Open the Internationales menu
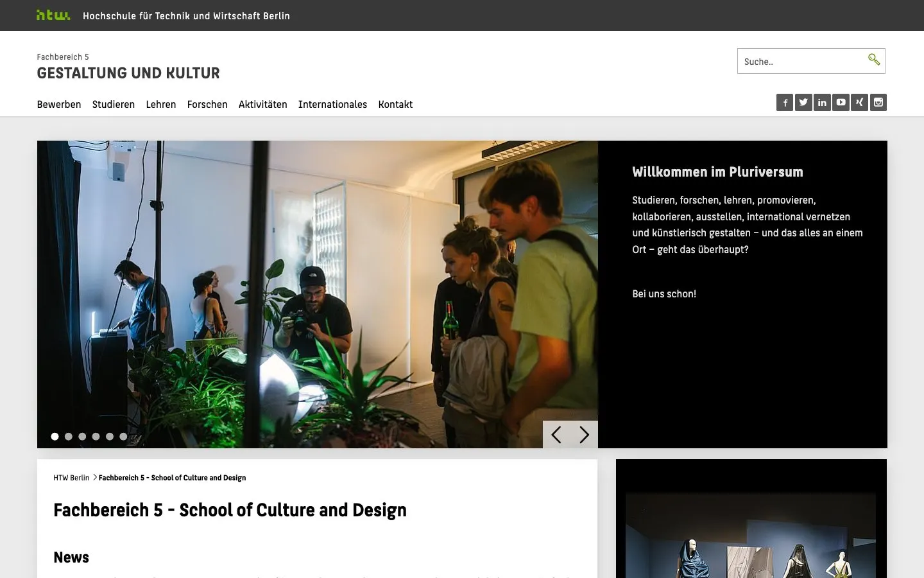 [332, 104]
